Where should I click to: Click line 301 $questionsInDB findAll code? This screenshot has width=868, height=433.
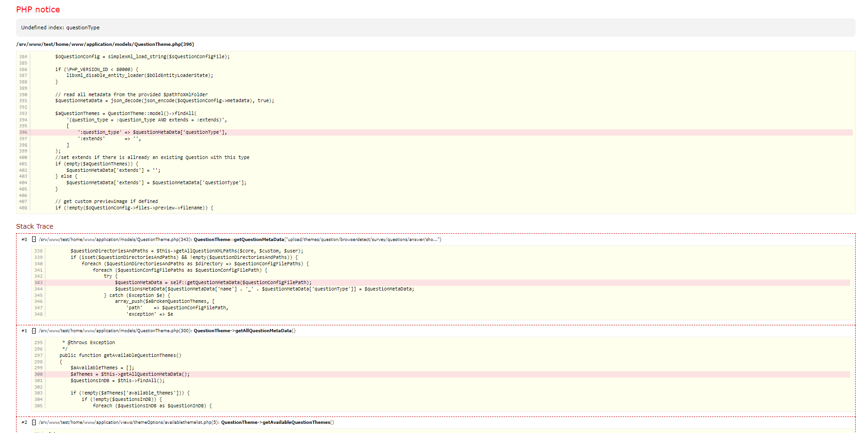[x=117, y=381]
